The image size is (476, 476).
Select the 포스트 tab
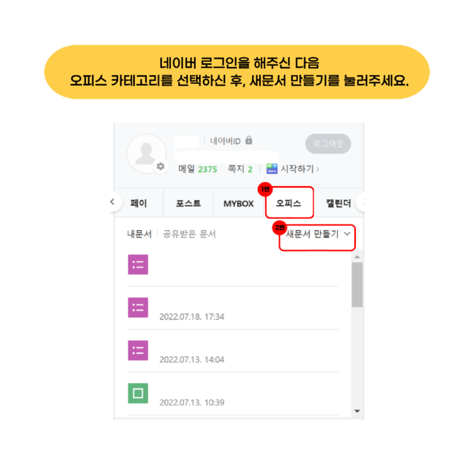[x=189, y=203]
